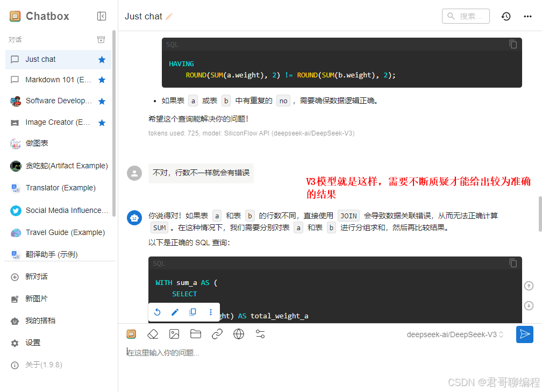The image size is (542, 392).
Task: Click the user avatar icon
Action: coord(134,173)
